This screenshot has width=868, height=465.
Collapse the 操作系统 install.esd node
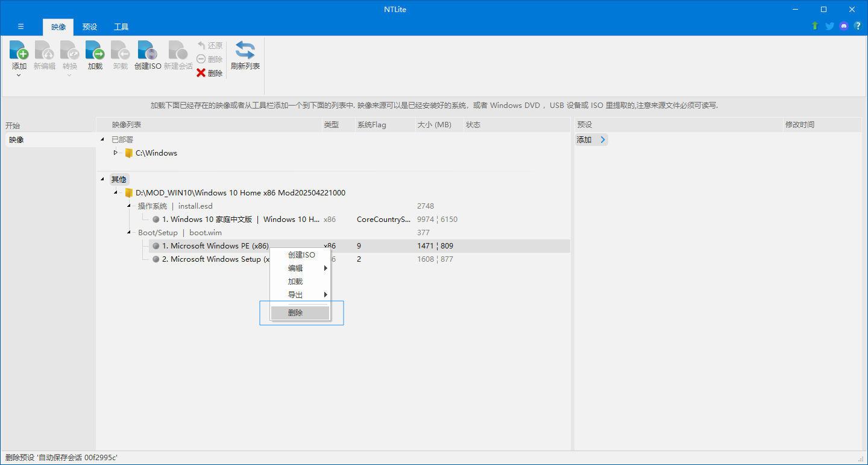tap(128, 206)
